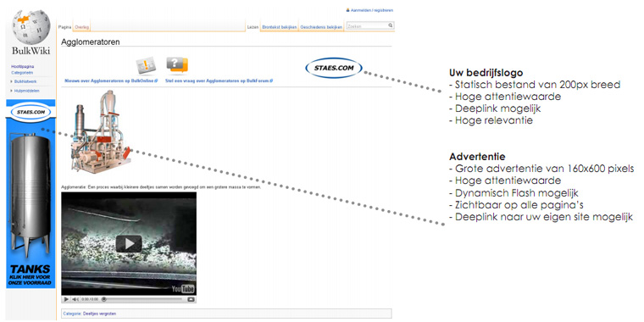
Task: Click the Agglomeratoren page heading
Action: (x=91, y=42)
